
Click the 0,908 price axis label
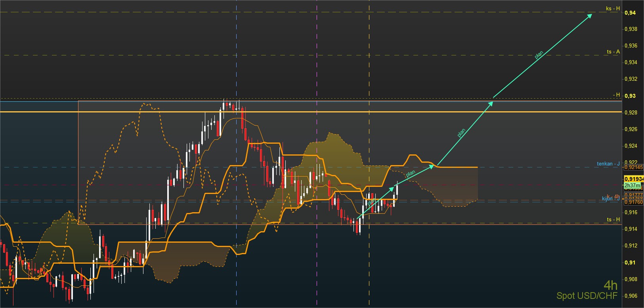pos(631,279)
